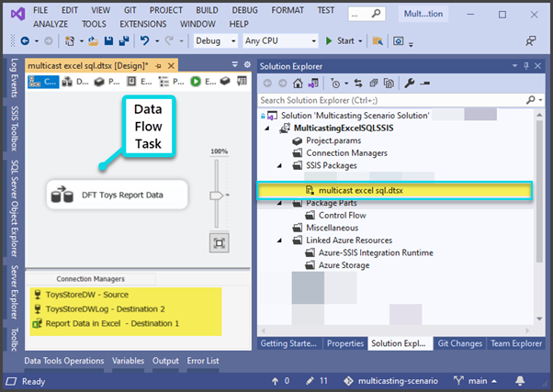Select ToysStoreDWLog - Destination 2 connection
The image size is (553, 392).
[105, 309]
